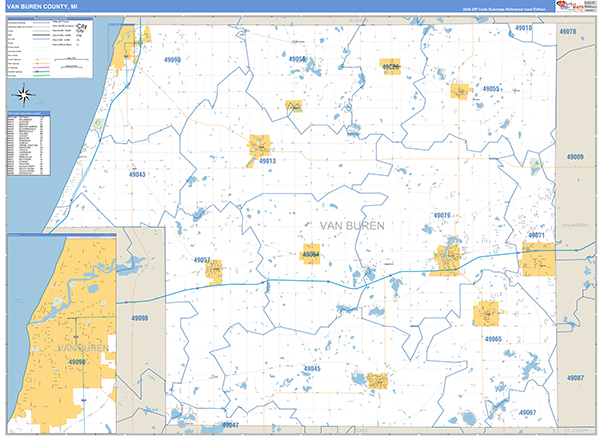
Task: Click the 49087 ZIP label
Action: pyautogui.click(x=574, y=378)
